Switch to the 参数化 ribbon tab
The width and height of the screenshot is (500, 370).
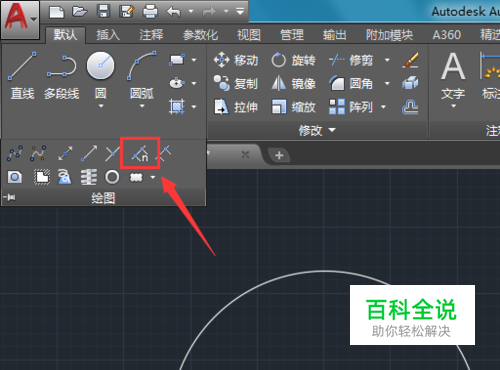(200, 35)
